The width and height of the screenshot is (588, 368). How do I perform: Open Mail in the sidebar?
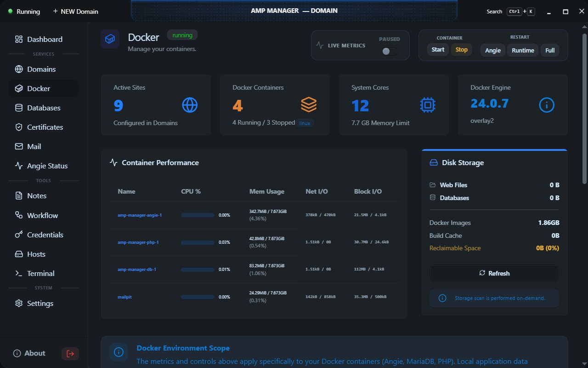pyautogui.click(x=44, y=146)
